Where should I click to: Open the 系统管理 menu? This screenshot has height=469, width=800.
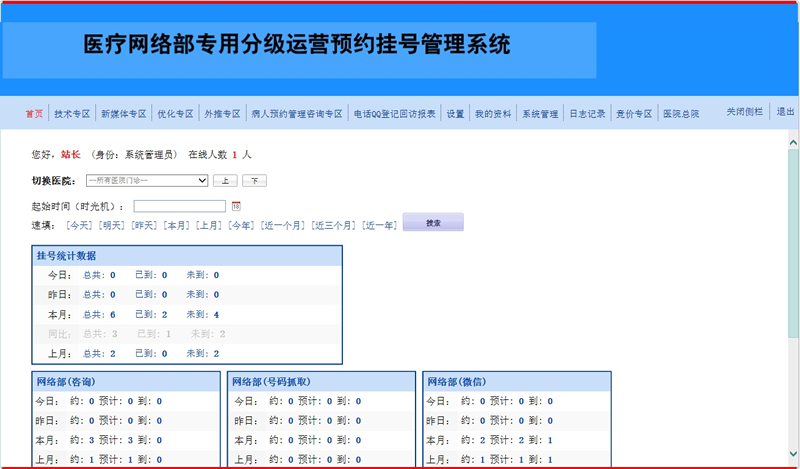coord(540,114)
